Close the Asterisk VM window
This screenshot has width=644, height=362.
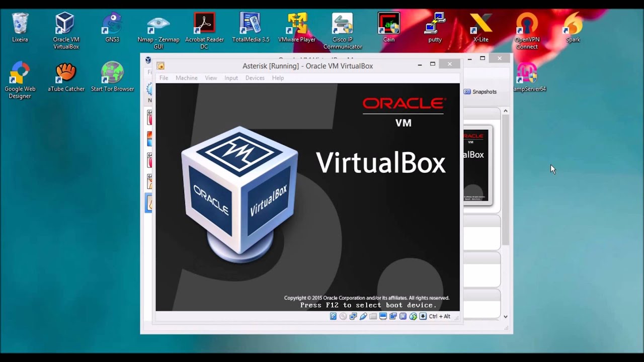point(449,64)
